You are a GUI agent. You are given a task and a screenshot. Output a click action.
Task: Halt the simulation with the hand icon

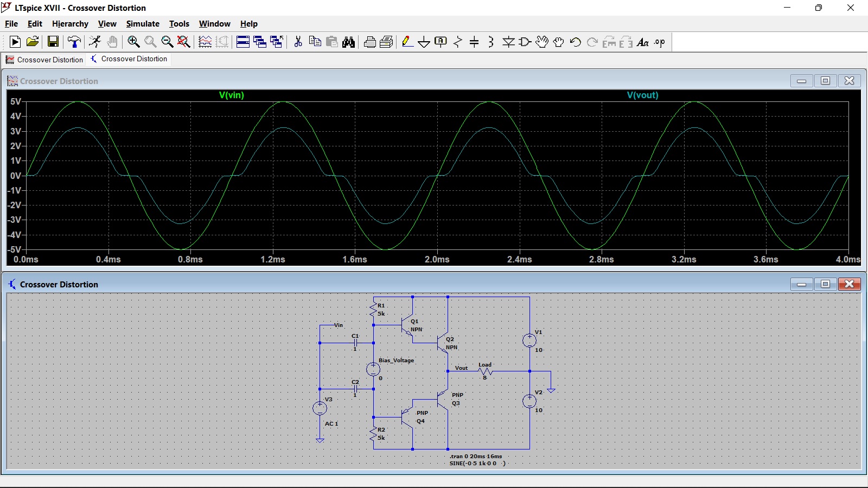pyautogui.click(x=112, y=42)
